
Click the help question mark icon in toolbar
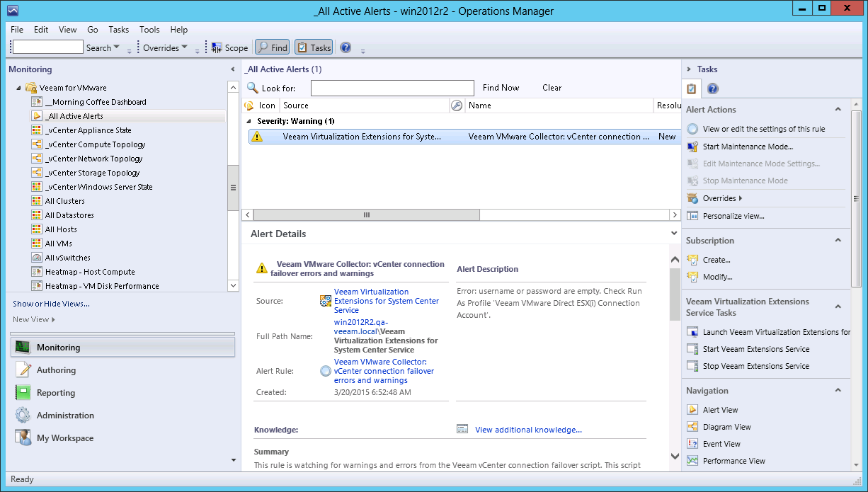click(346, 47)
